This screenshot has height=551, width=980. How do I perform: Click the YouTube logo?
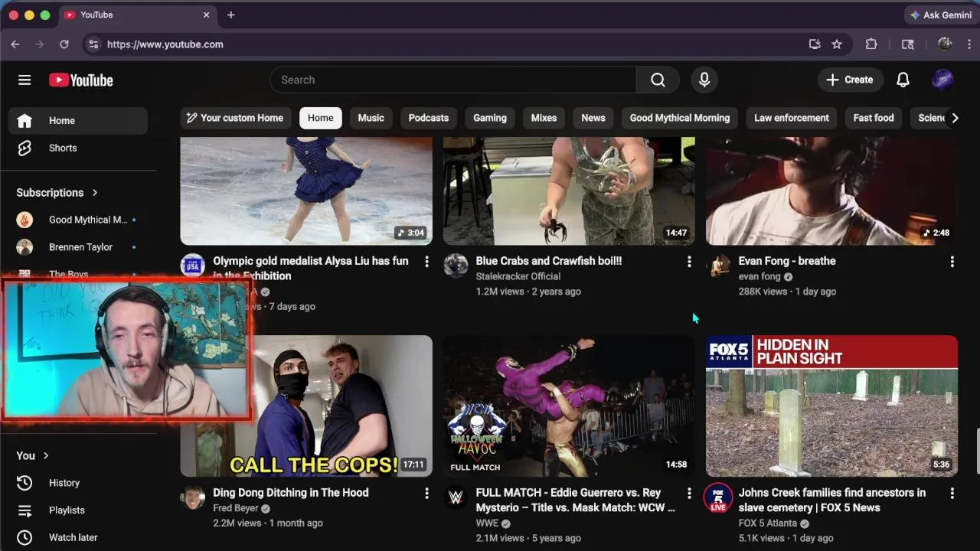[x=81, y=80]
